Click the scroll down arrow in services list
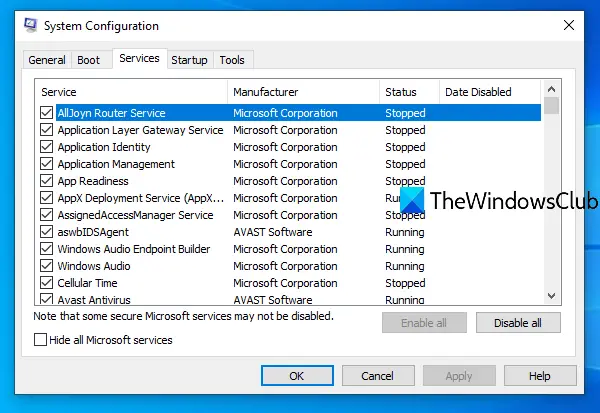 (551, 296)
